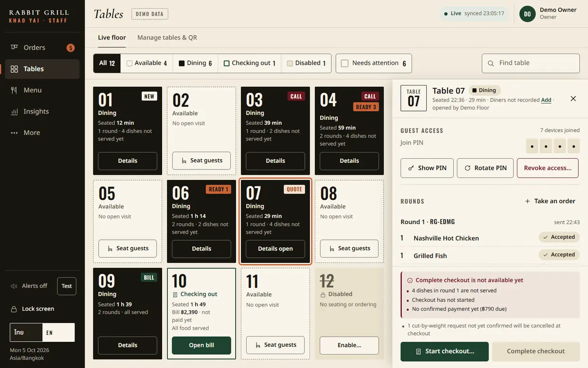Screen dimensions: 588x368
Task: Click Accepted status for Grilled Fish
Action: coord(559,255)
